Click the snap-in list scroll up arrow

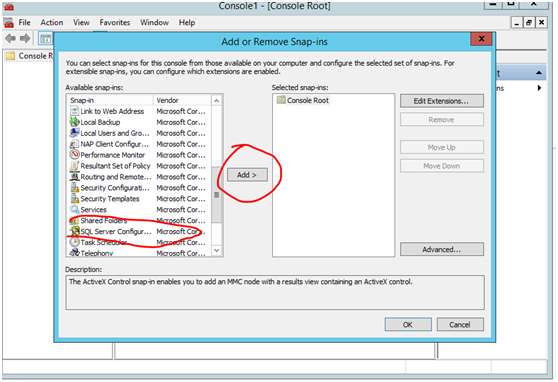coord(216,101)
